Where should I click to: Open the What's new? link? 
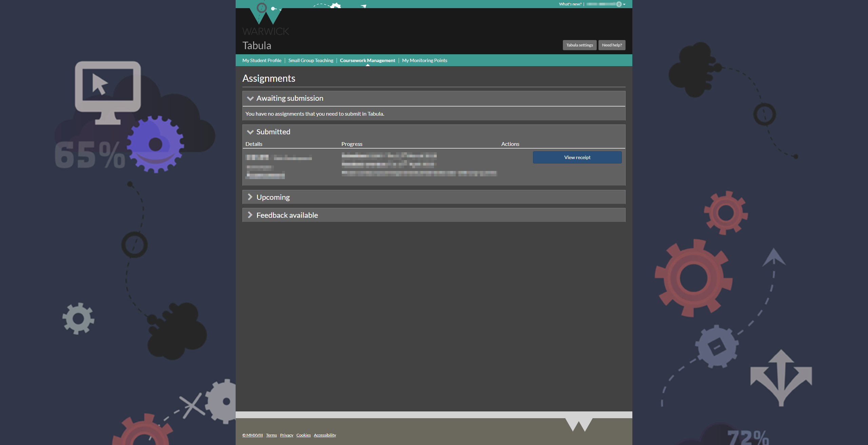tap(570, 4)
